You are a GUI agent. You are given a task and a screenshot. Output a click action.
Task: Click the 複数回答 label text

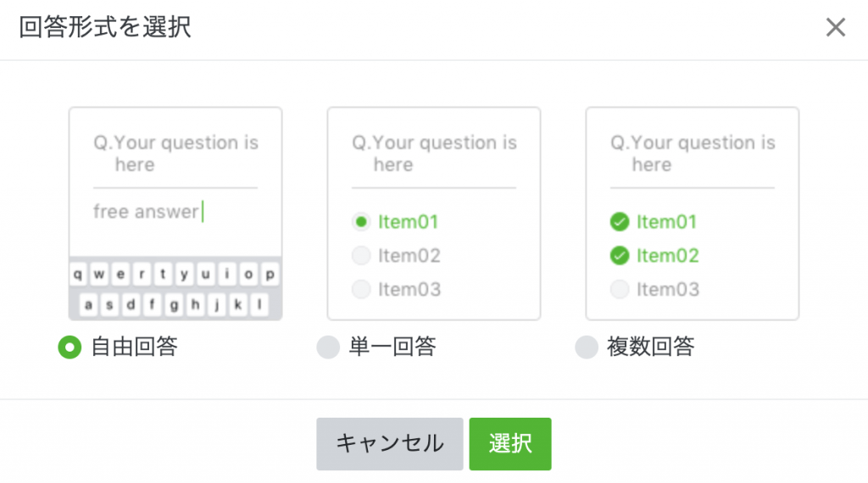tap(650, 347)
